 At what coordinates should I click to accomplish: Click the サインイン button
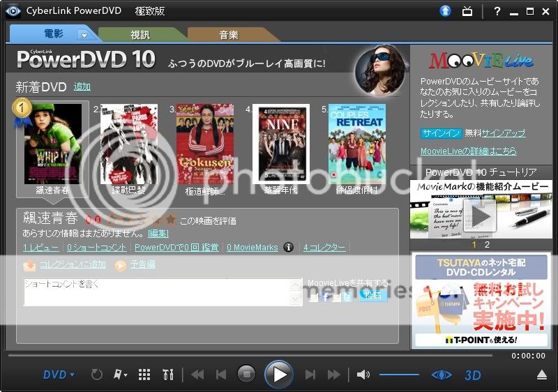[442, 133]
